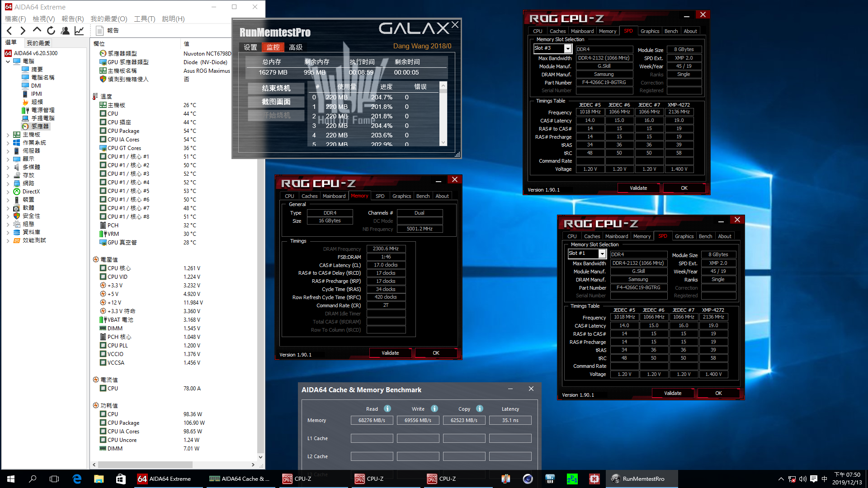Expand the 主機板 tree node
This screenshot has height=488, width=868.
[x=8, y=135]
